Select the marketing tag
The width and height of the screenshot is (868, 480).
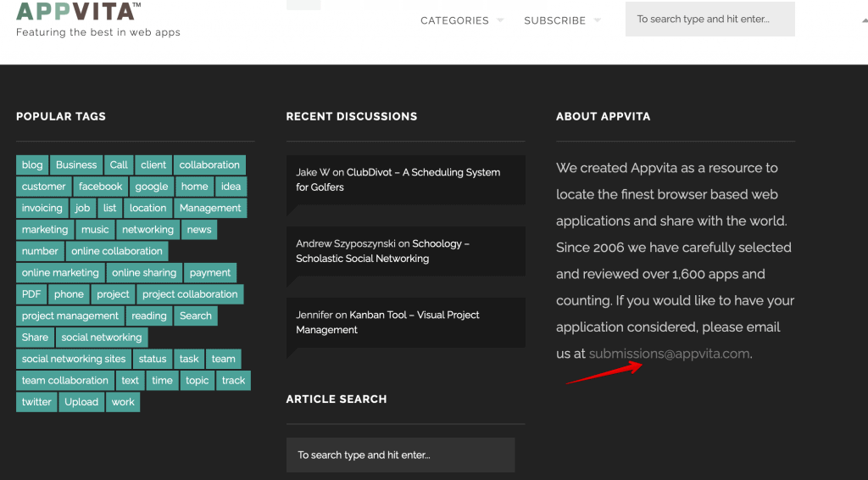pos(45,230)
